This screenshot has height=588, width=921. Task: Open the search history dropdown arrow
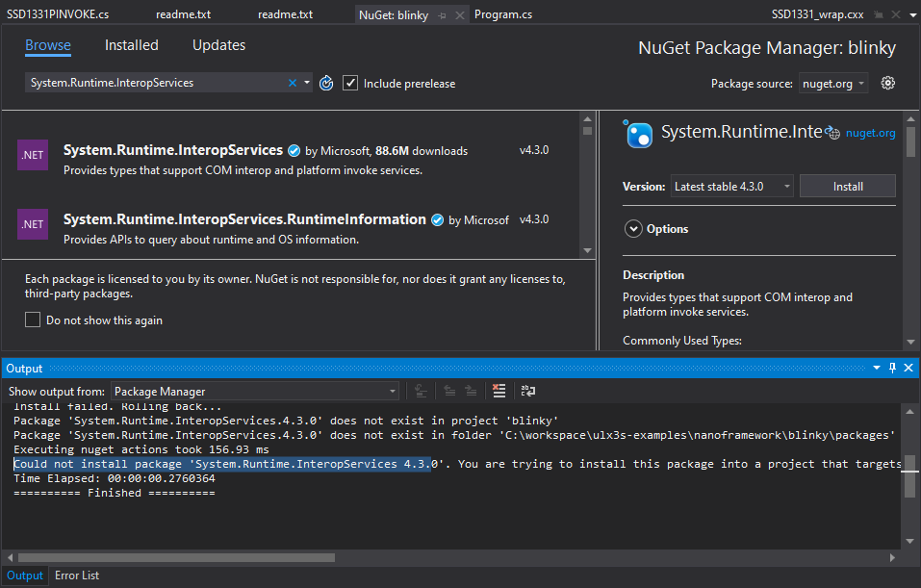[x=307, y=83]
